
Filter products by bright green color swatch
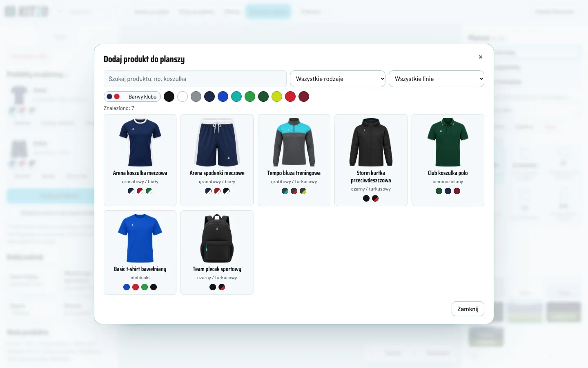[x=250, y=96]
